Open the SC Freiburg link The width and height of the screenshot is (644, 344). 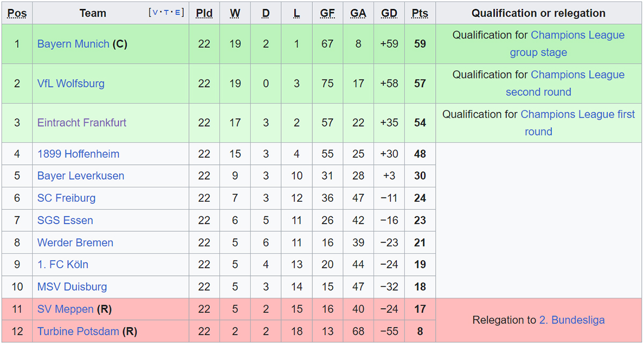[67, 198]
